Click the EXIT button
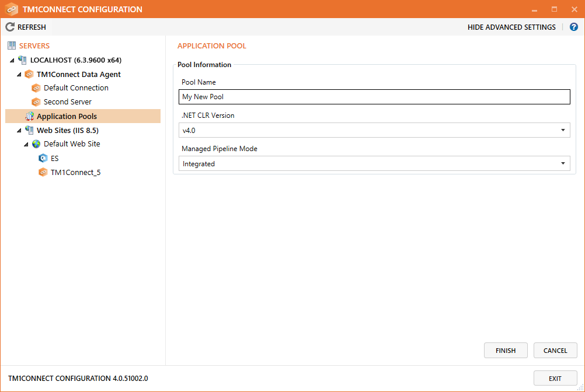Viewport: 585px width, 392px height. (x=555, y=378)
